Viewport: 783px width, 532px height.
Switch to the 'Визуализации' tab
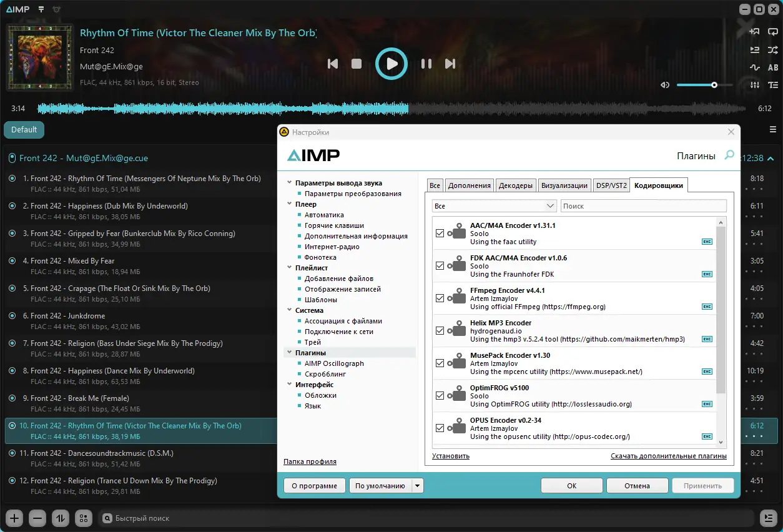(564, 185)
